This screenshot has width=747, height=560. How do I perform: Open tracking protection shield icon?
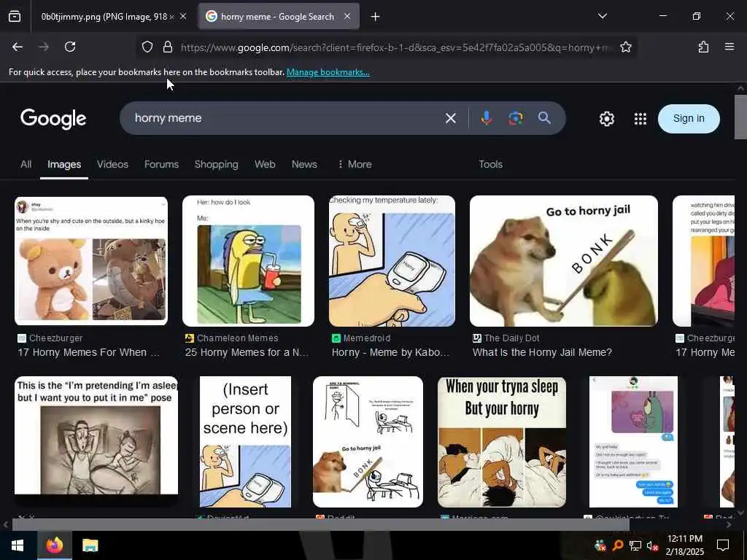(x=147, y=47)
